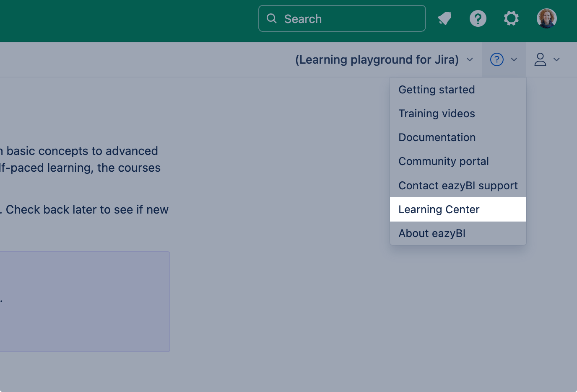Image resolution: width=577 pixels, height=392 pixels.
Task: Click the magnifier icon in search box
Action: point(272,18)
